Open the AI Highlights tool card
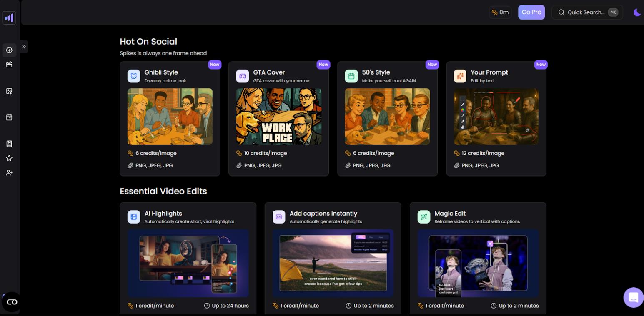The height and width of the screenshot is (316, 644). 188,258
